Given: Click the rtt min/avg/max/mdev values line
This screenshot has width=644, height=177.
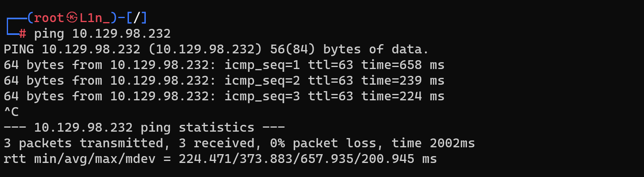Looking at the screenshot, I should (220, 159).
